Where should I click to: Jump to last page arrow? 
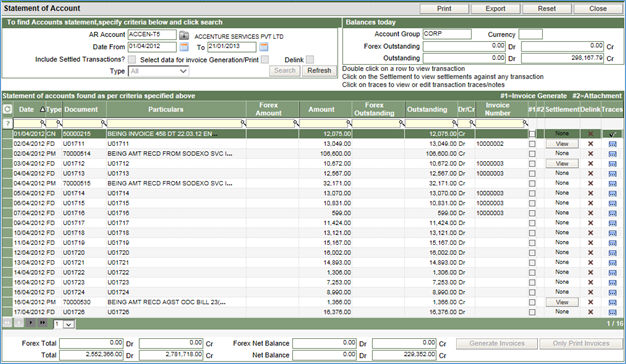[43, 322]
